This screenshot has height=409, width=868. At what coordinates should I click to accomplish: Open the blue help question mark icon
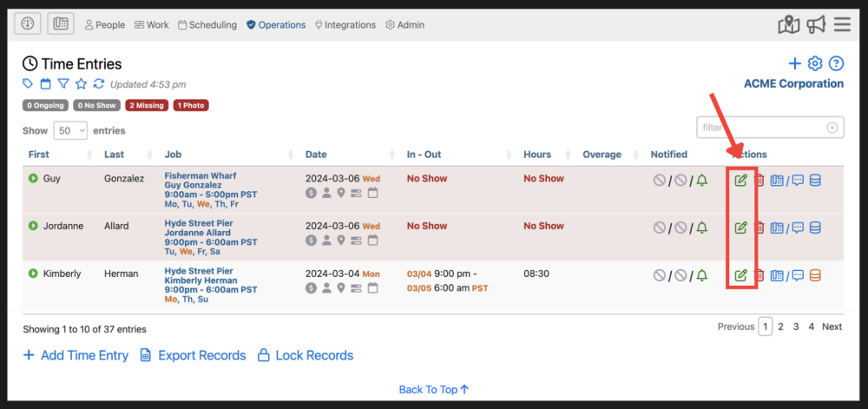(836, 63)
